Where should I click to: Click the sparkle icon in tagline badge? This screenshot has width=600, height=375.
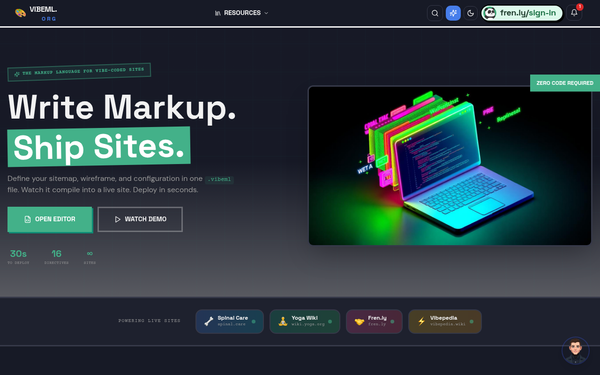pyautogui.click(x=17, y=74)
